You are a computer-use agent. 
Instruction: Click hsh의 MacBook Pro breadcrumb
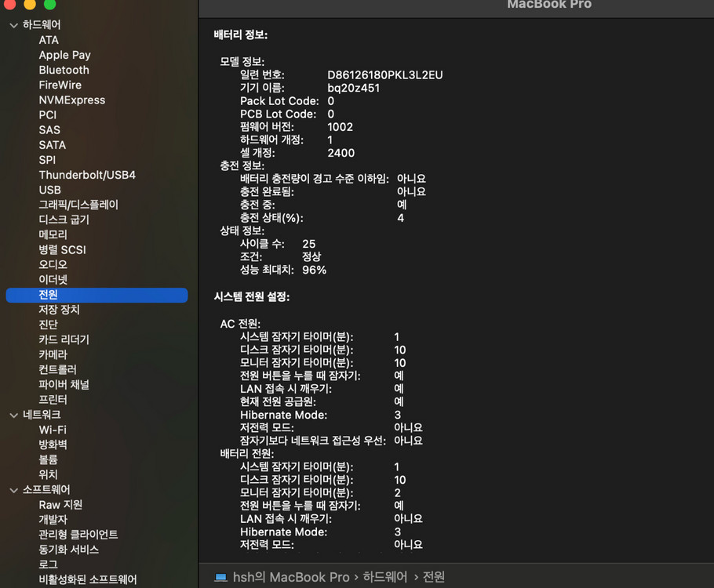pos(291,577)
